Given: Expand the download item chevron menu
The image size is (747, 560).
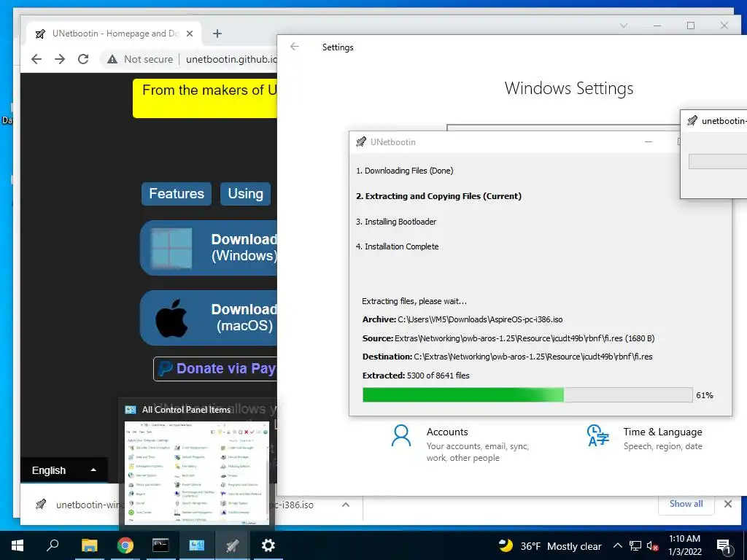Looking at the screenshot, I should (346, 505).
